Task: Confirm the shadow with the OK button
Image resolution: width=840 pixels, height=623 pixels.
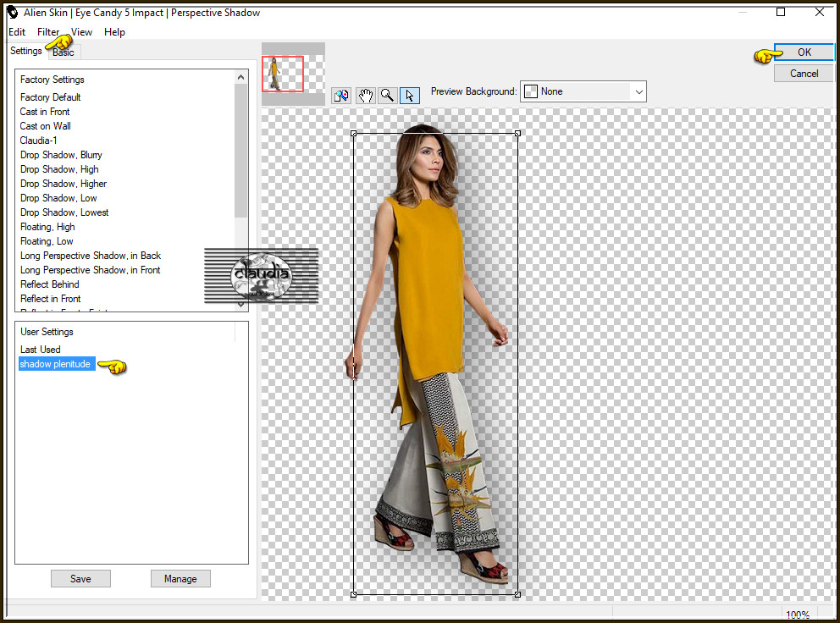Action: click(x=804, y=52)
